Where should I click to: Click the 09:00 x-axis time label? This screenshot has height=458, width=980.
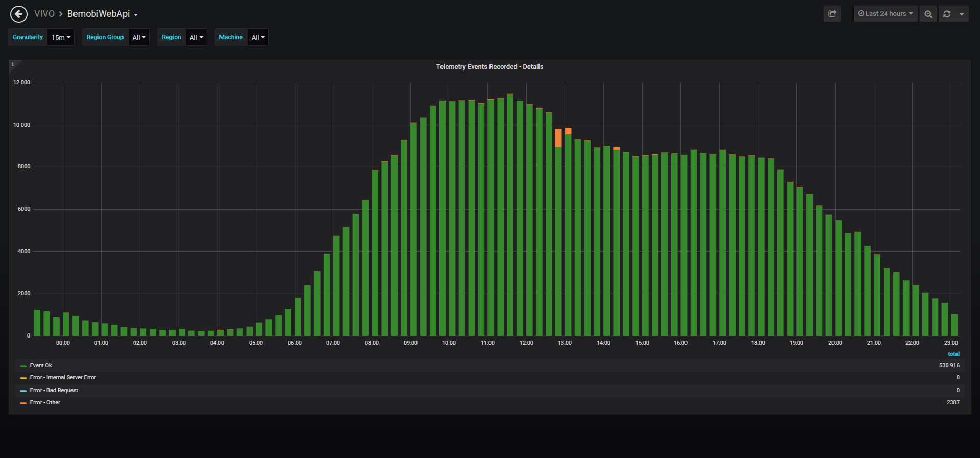pos(410,343)
